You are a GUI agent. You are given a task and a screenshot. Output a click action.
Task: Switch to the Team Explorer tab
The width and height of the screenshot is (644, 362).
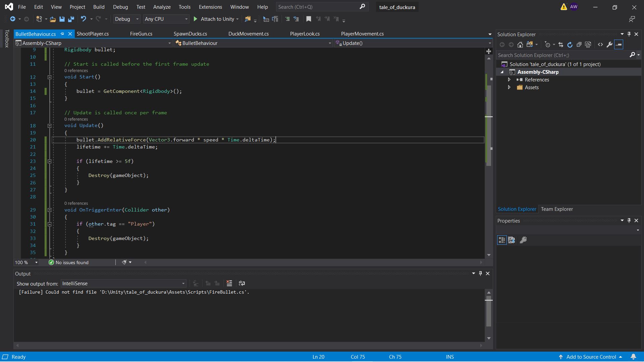[x=557, y=209]
